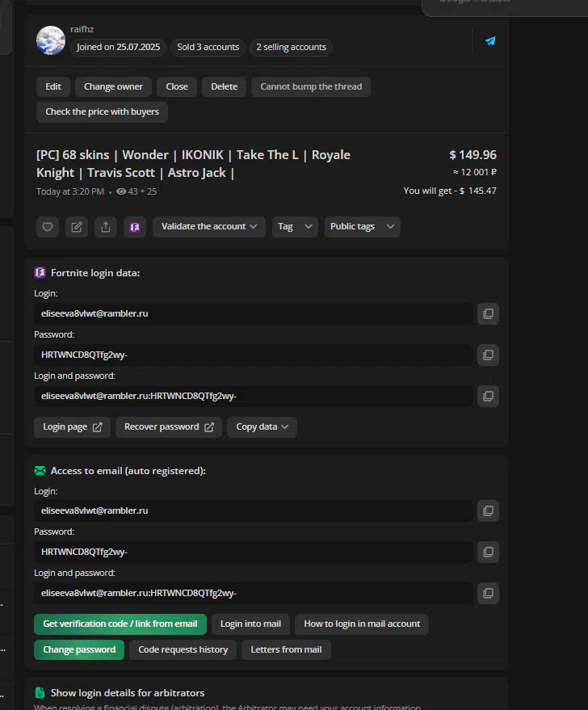Image resolution: width=588 pixels, height=710 pixels.
Task: Copy the Fortnite password field value
Action: (x=488, y=355)
